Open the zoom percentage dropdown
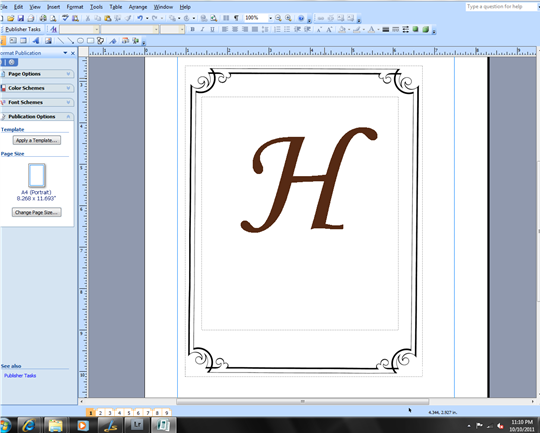This screenshot has height=433, width=540. point(270,18)
